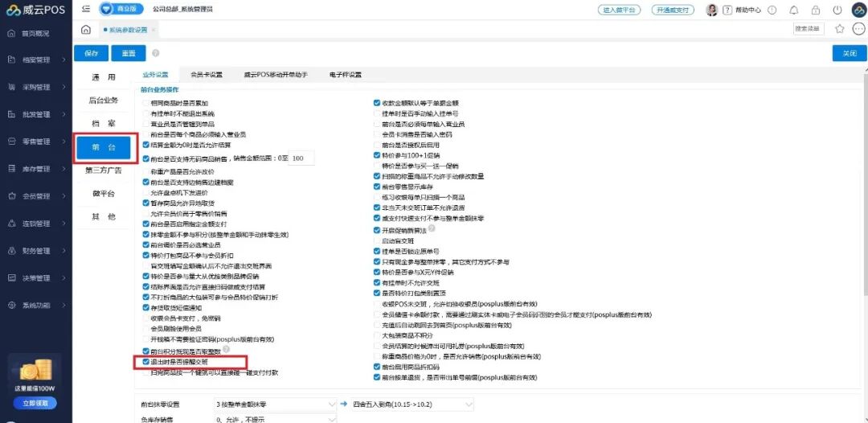Viewport: 868px width, 423px height.
Task: Enable the 相同商品时是否累加 checkbox
Action: coord(145,104)
